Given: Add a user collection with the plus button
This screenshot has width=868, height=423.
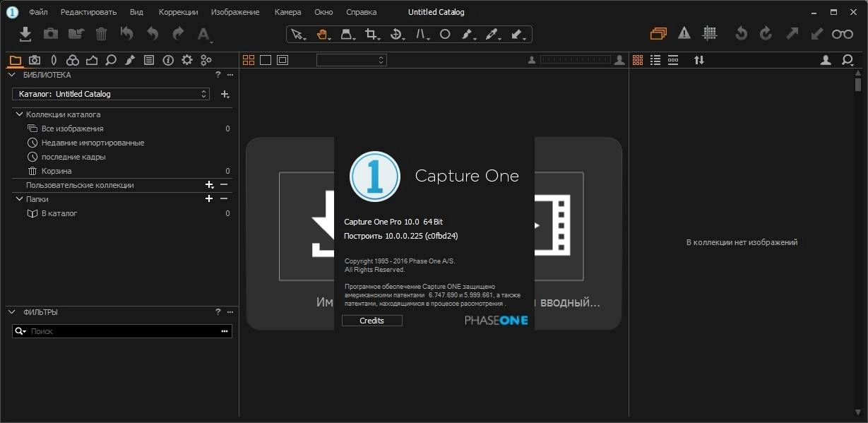Looking at the screenshot, I should (209, 184).
